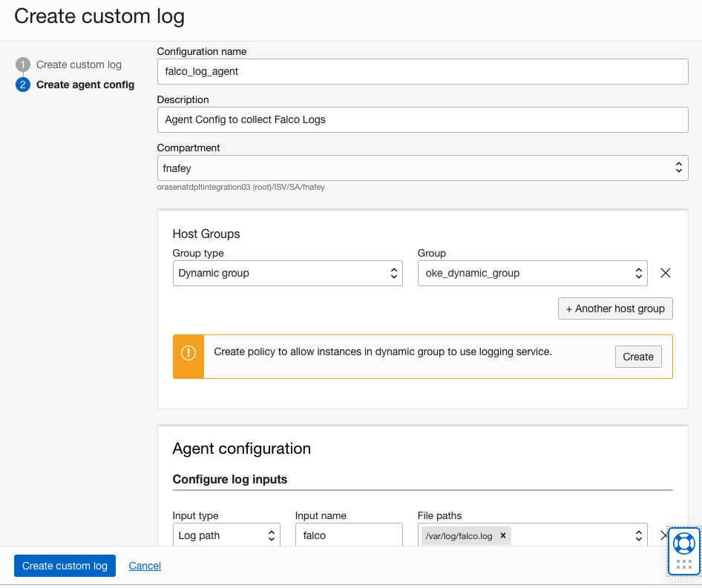Click the Cancel link
Viewport: 702px width, 588px height.
[145, 566]
